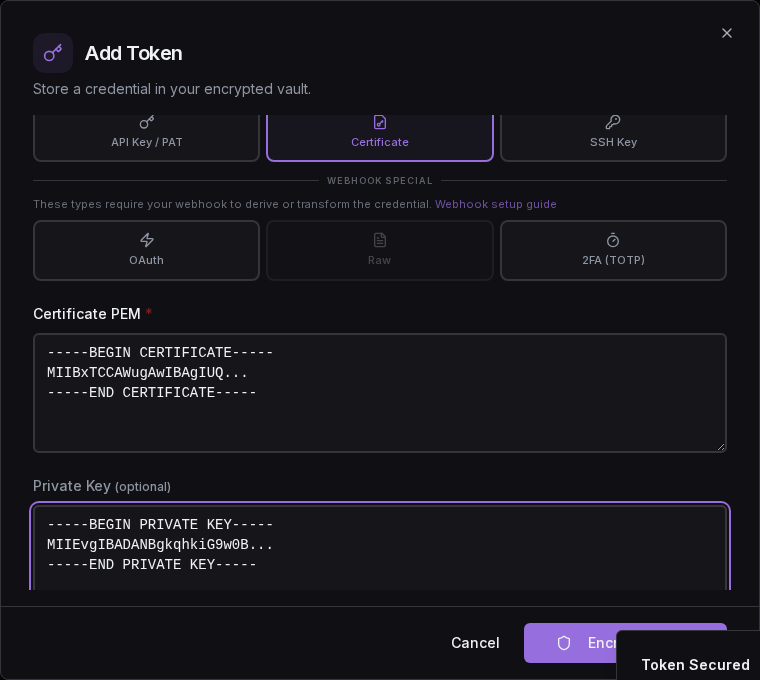Image resolution: width=760 pixels, height=680 pixels.
Task: Click the Private Key (optional) label
Action: click(102, 486)
